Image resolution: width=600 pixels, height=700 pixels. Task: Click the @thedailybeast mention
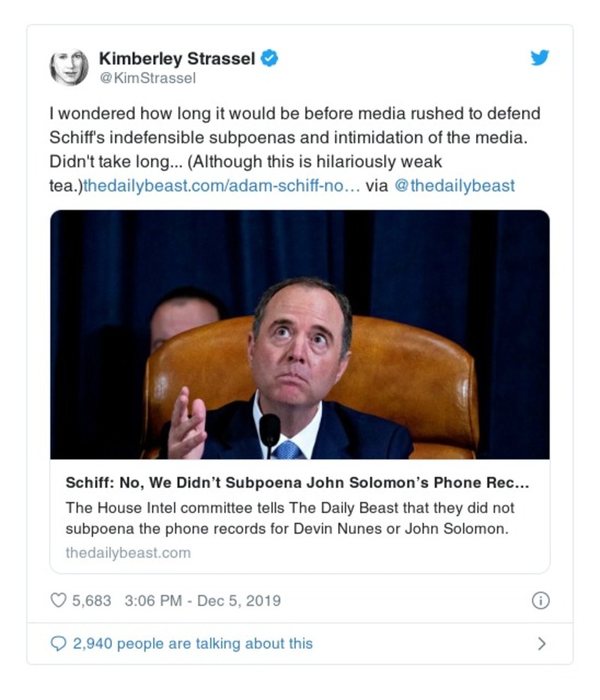pyautogui.click(x=454, y=185)
